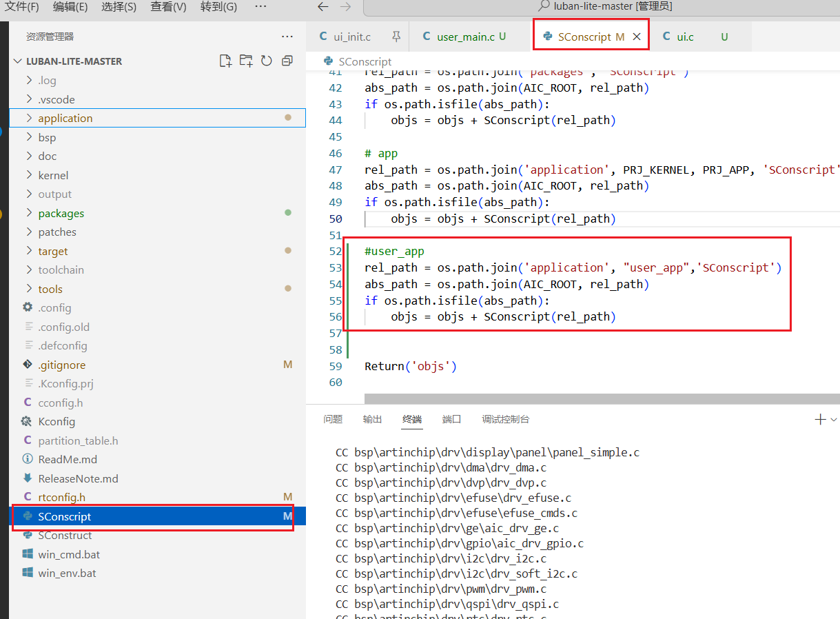Close the SConscript editor tab
840x619 pixels.
[x=637, y=37]
